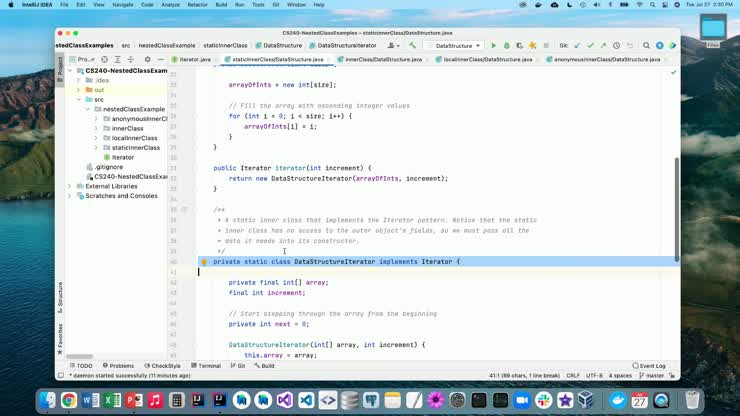Collapse the src folder
Image resolution: width=740 pixels, height=416 pixels.
coord(79,100)
